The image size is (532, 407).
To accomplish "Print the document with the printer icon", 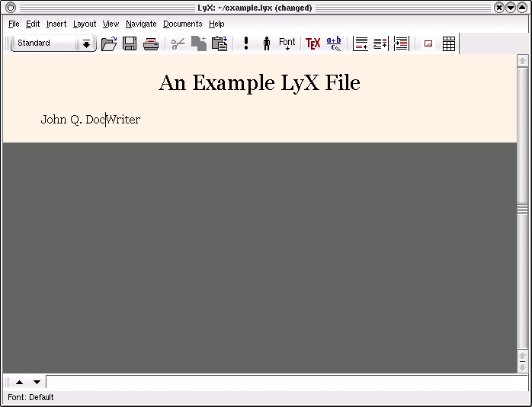I will (x=151, y=43).
